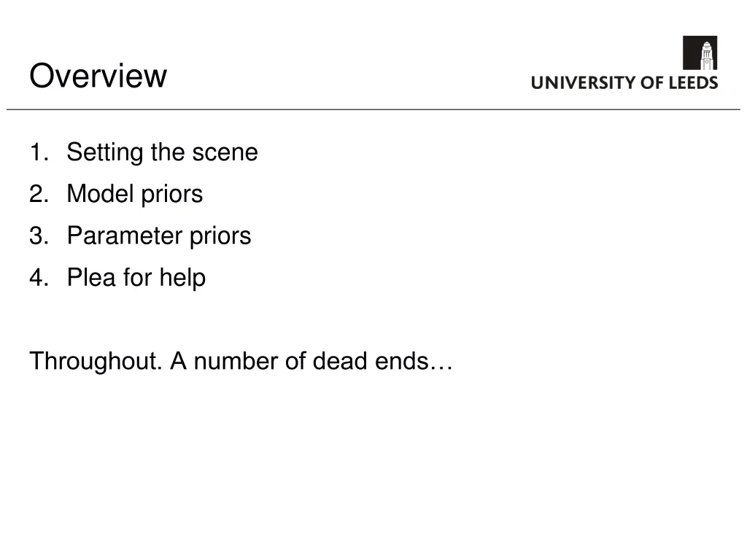Click the University of Leeds tower icon
The image size is (747, 560).
(700, 52)
